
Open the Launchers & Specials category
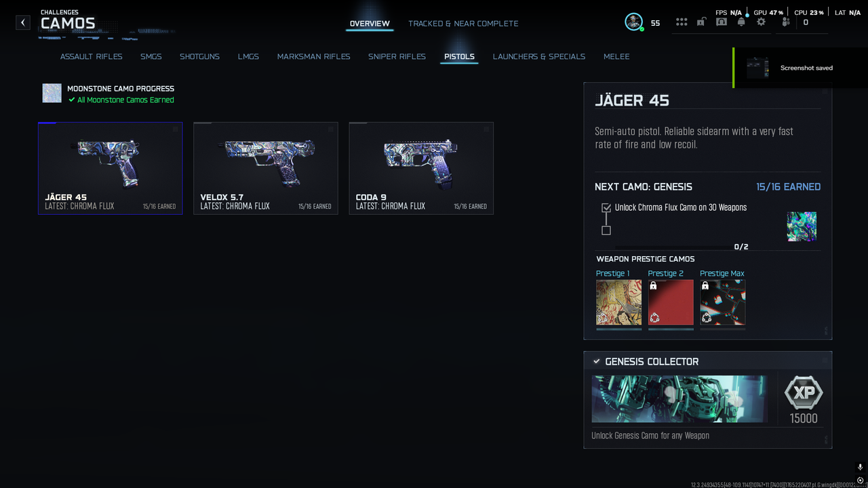[x=539, y=56]
